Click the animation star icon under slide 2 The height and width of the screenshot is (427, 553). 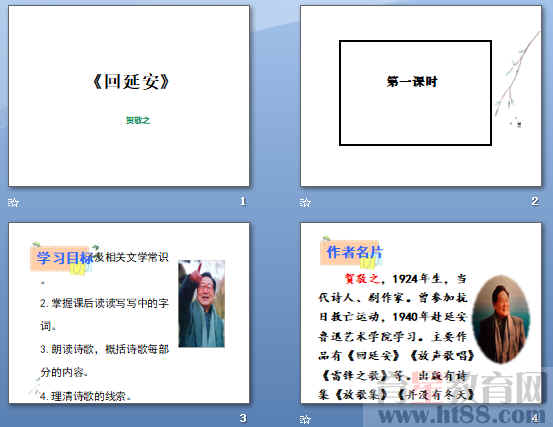click(305, 202)
